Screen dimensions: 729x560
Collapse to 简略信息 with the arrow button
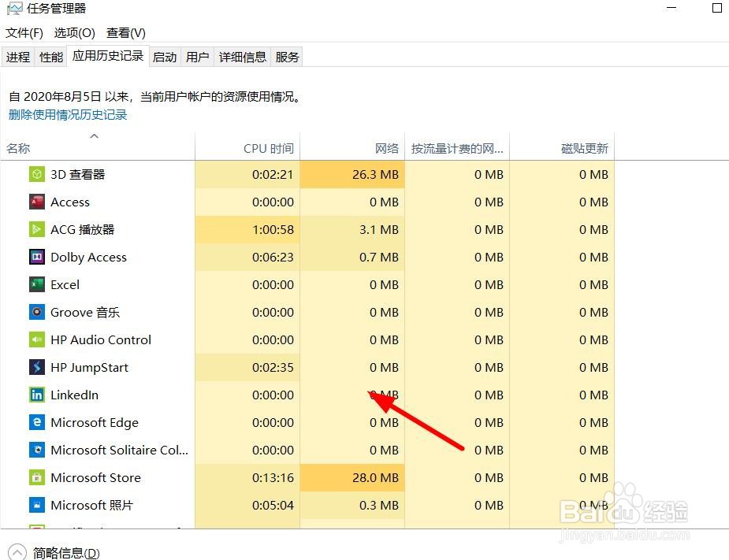coord(17,552)
